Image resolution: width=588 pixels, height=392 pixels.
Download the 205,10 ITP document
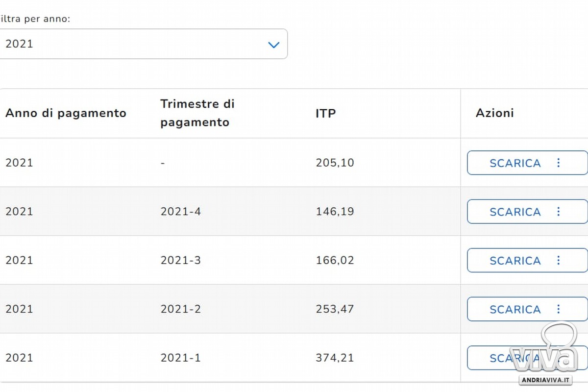click(515, 163)
